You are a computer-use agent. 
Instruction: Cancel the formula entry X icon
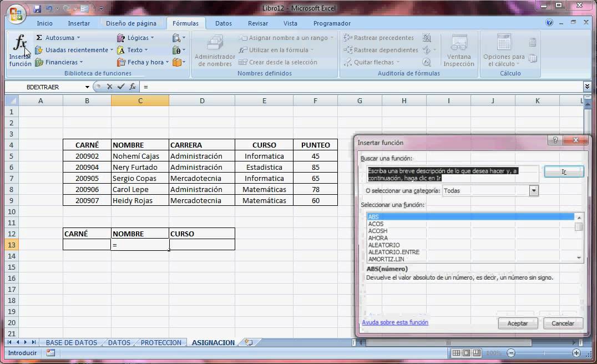(x=110, y=87)
